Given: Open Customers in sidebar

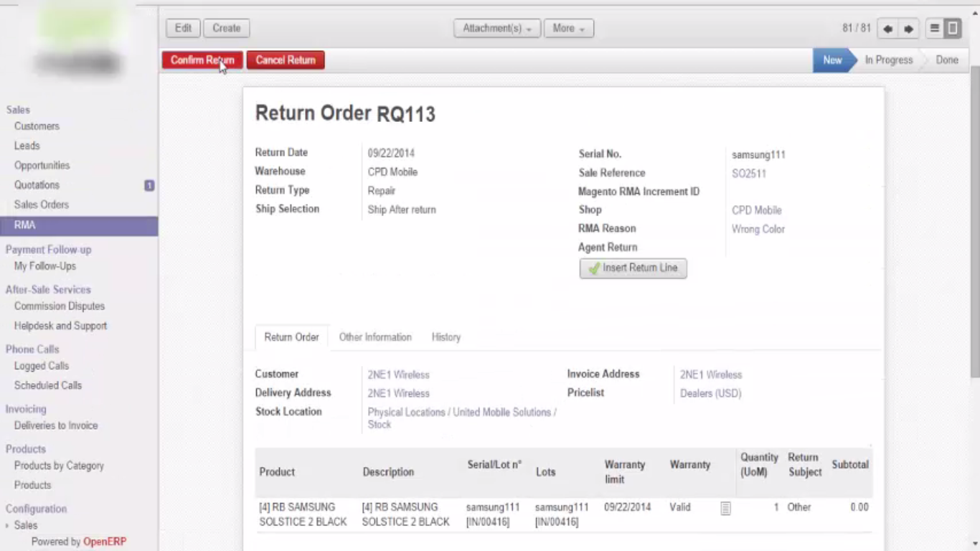Looking at the screenshot, I should click(37, 126).
